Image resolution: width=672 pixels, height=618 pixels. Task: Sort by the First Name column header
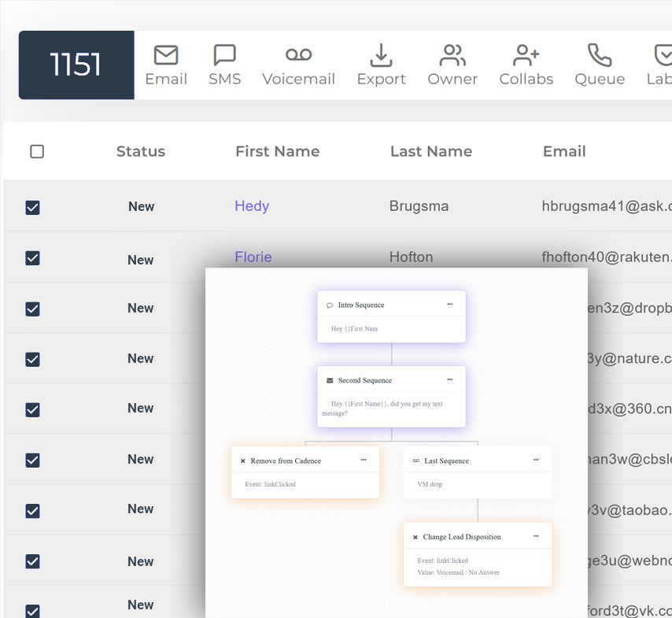[x=277, y=152]
